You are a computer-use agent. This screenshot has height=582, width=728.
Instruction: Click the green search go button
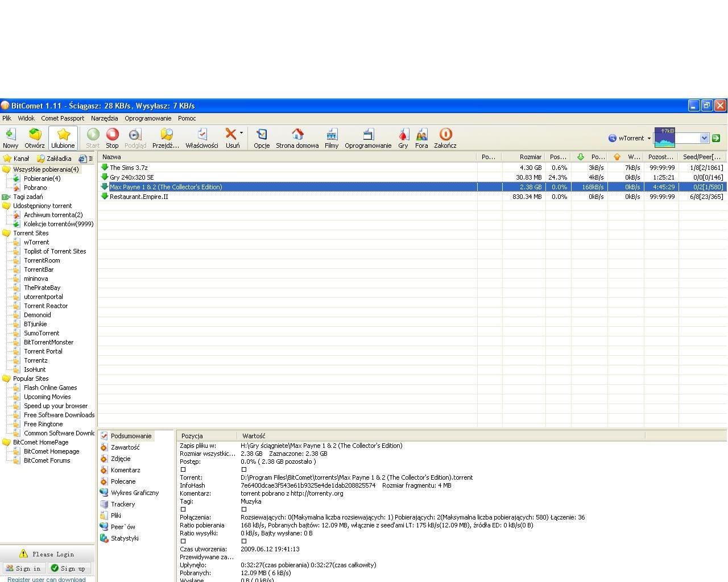(x=716, y=138)
